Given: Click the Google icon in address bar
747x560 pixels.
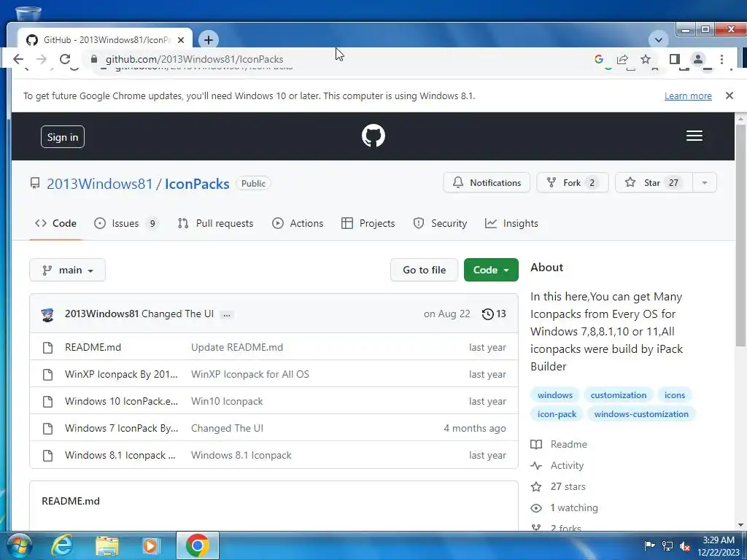Looking at the screenshot, I should coord(599,59).
